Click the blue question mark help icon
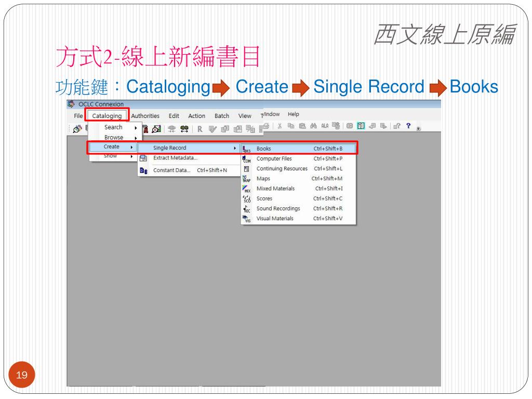The height and width of the screenshot is (399, 532). (408, 127)
